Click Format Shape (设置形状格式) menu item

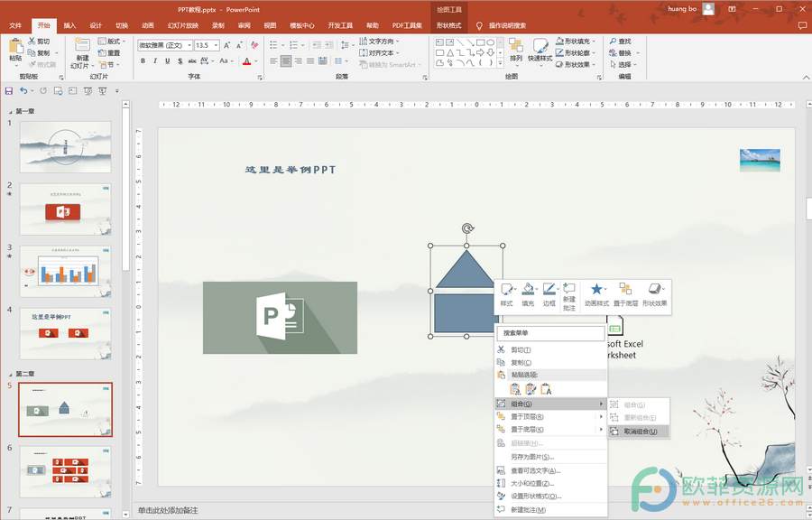tap(551, 497)
